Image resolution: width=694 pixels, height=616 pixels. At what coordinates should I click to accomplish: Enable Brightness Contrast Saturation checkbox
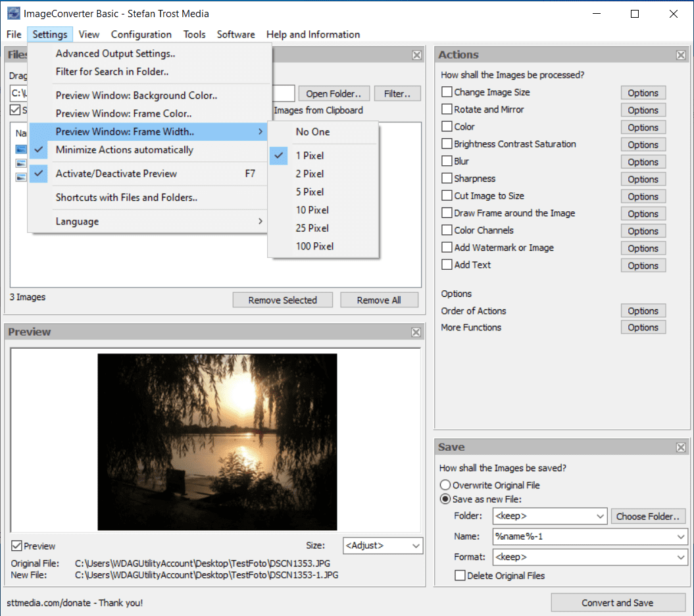tap(447, 143)
